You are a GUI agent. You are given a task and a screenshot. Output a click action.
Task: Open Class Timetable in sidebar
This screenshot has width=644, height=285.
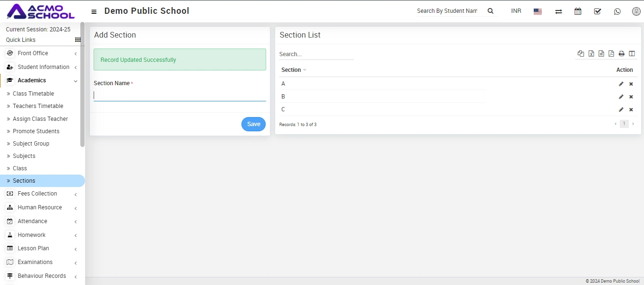coord(33,94)
